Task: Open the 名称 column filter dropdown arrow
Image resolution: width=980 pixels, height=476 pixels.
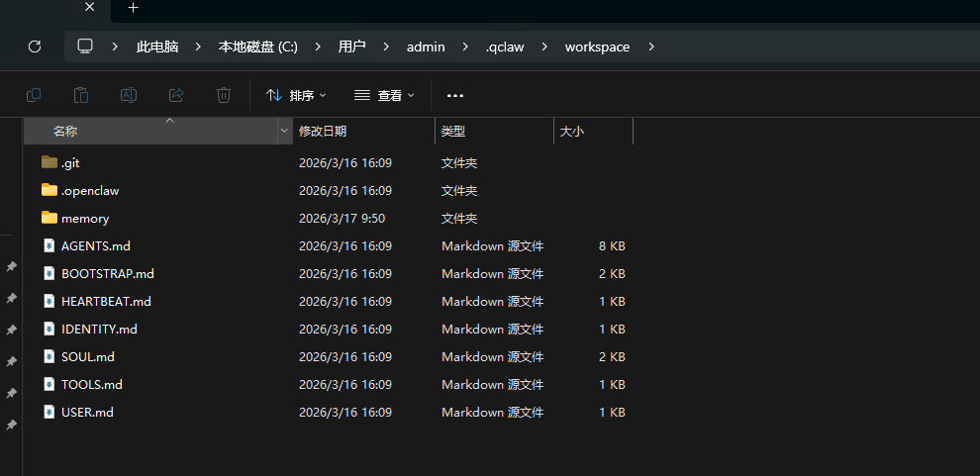Action: coord(284,132)
